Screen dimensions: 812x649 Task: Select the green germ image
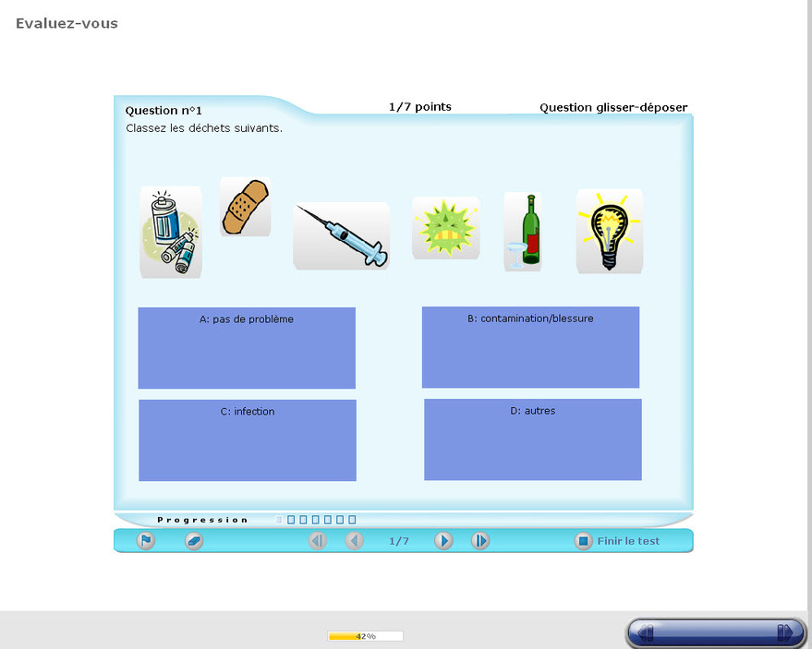pos(445,228)
